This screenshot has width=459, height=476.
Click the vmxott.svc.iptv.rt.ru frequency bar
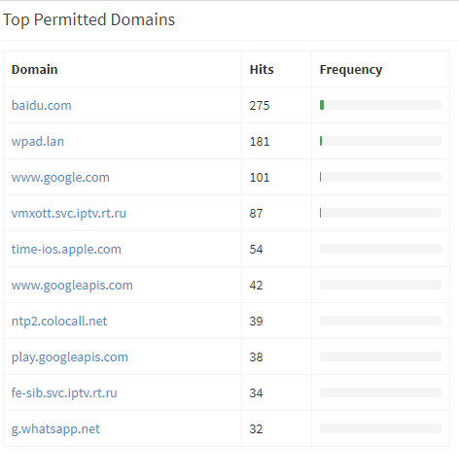point(380,213)
